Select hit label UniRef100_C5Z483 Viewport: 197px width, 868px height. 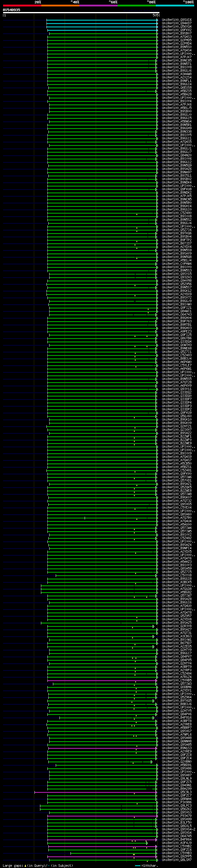176,355
